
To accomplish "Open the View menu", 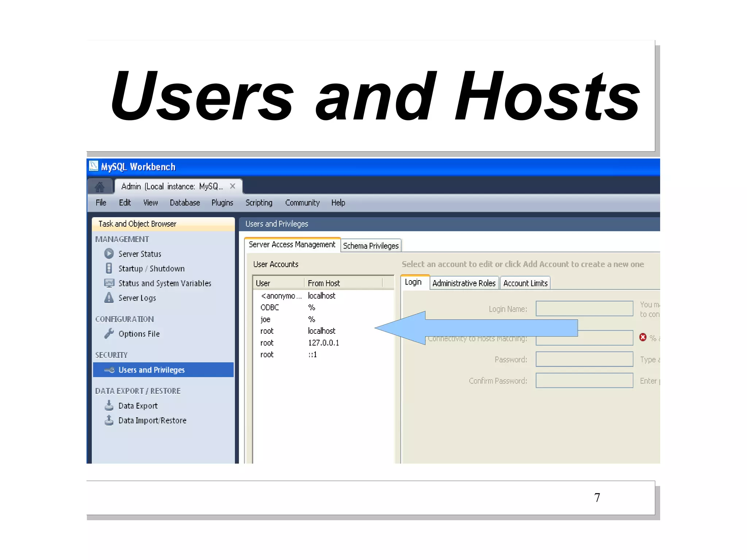I will pos(150,202).
